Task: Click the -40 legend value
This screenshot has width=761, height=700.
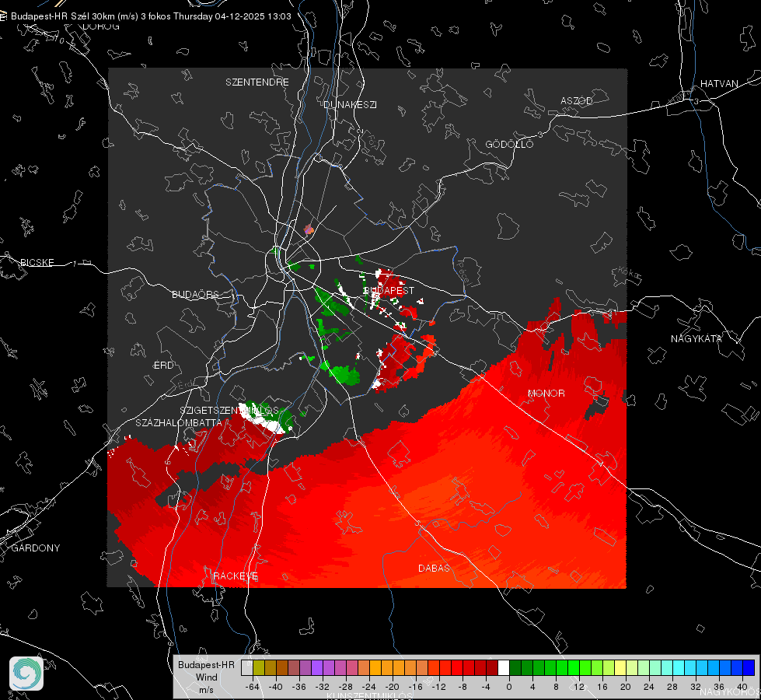Action: 275,687
